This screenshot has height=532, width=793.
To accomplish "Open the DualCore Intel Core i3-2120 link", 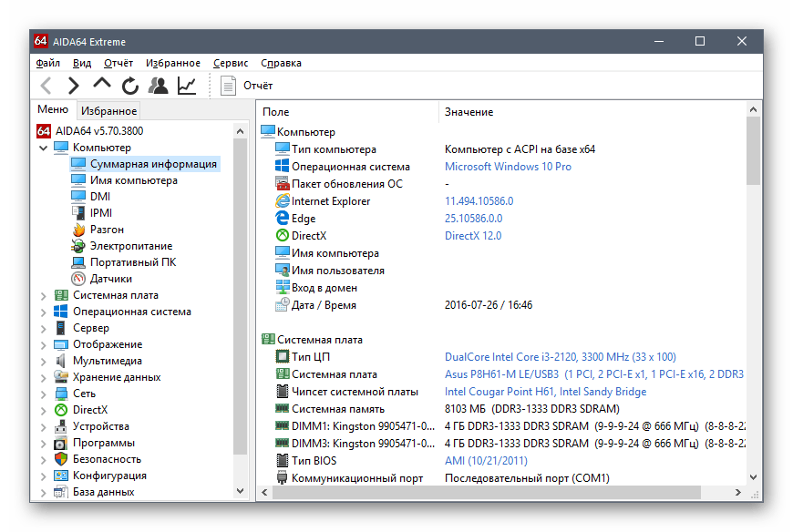I will (560, 357).
